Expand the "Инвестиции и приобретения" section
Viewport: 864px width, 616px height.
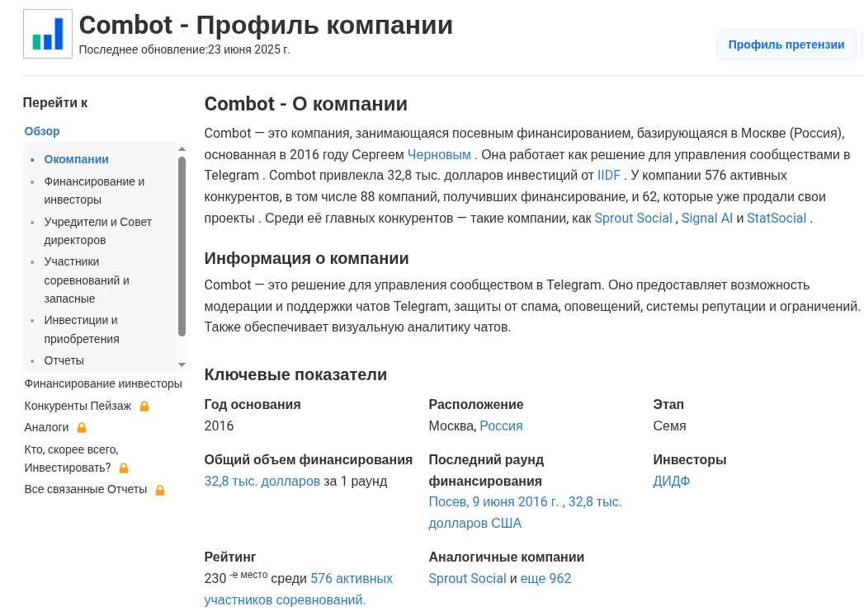(81, 329)
